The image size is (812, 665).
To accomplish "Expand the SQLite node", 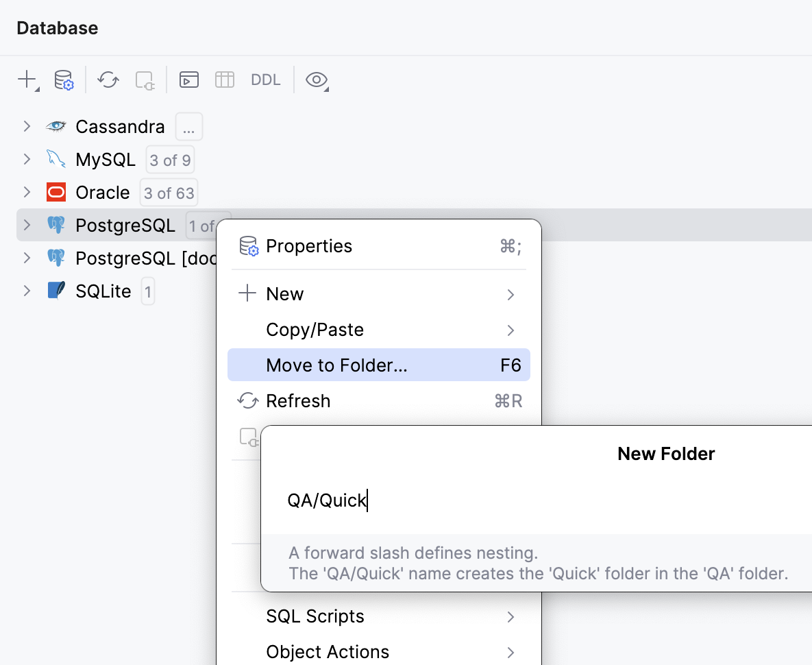I will [27, 291].
